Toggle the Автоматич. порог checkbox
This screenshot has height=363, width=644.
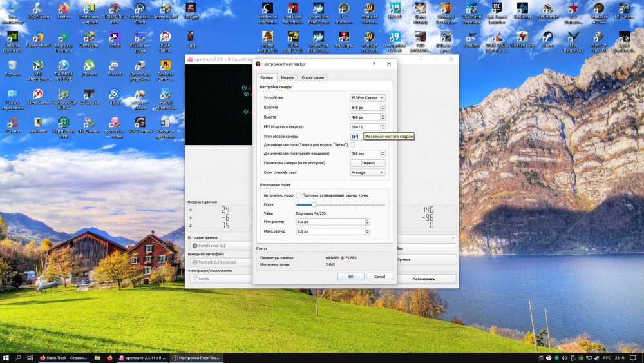pos(299,195)
